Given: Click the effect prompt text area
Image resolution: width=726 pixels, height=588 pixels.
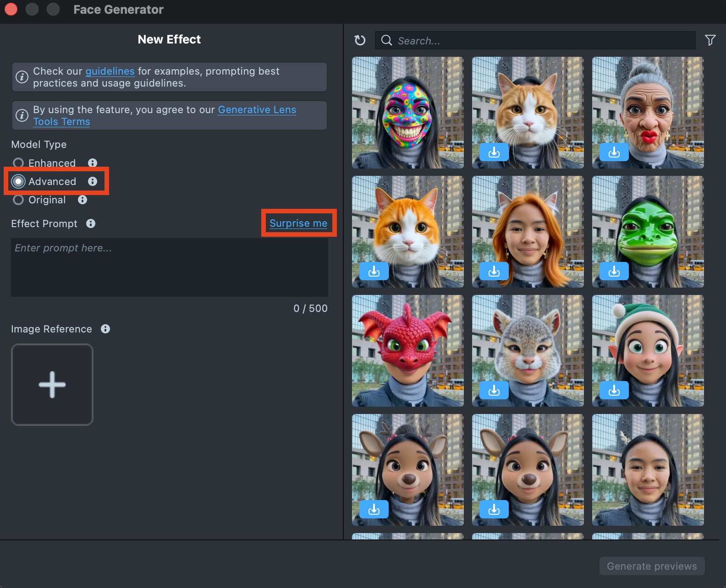Looking at the screenshot, I should point(169,267).
